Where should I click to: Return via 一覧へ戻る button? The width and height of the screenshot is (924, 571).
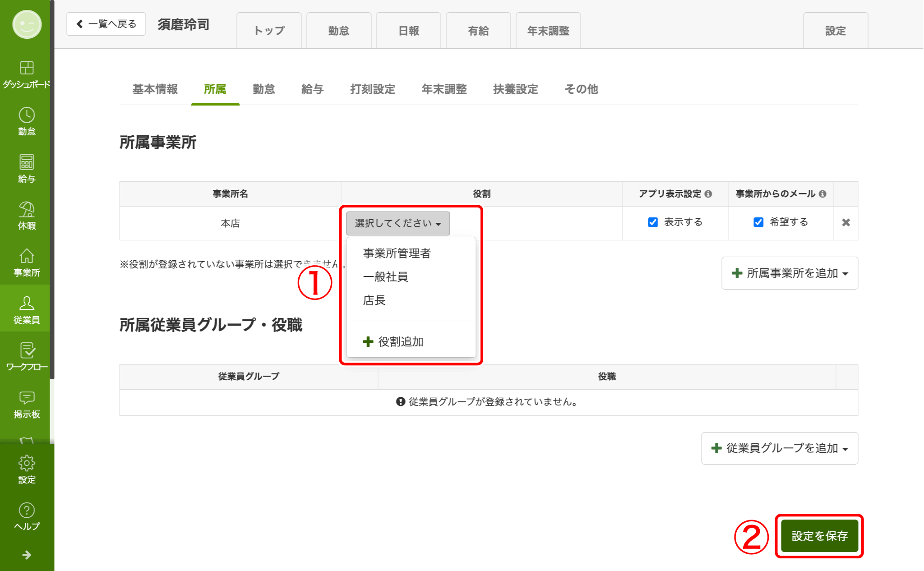106,24
